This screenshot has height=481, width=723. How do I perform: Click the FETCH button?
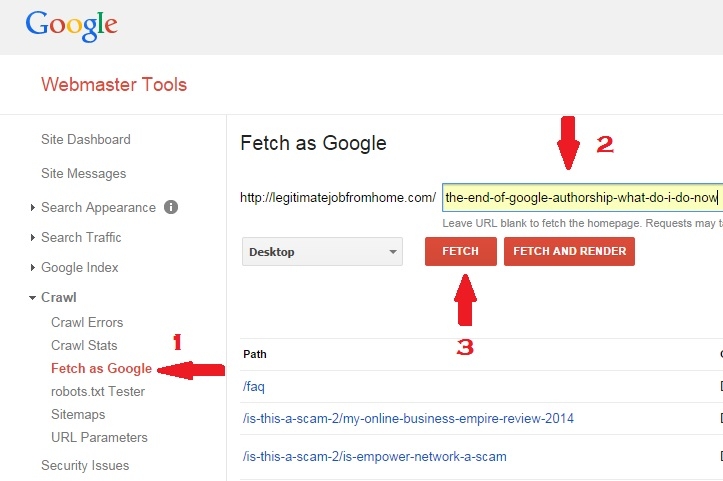click(x=461, y=251)
